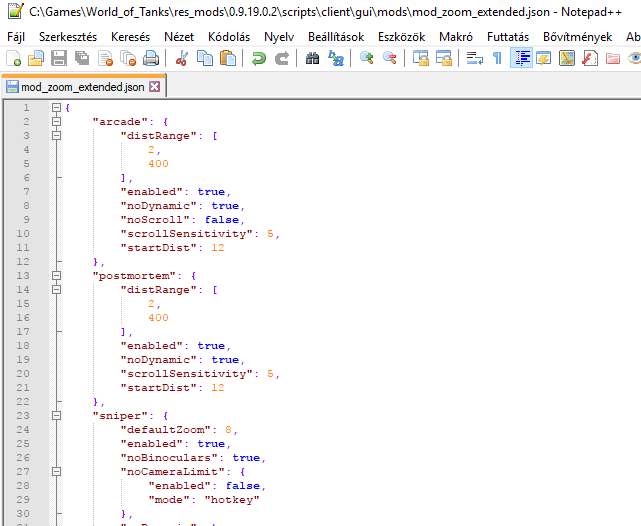Cut selected text with scissors
This screenshot has height=526, width=641.
[182, 58]
